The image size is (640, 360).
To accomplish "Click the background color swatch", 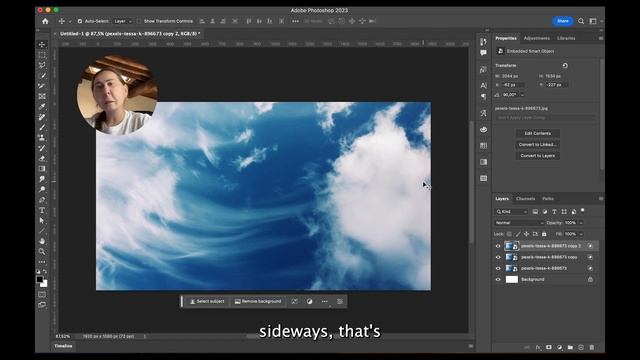I will [44, 284].
